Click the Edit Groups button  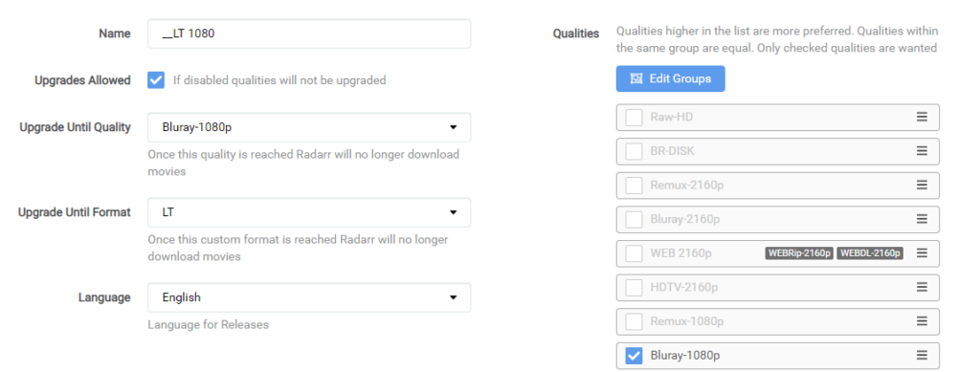[671, 78]
